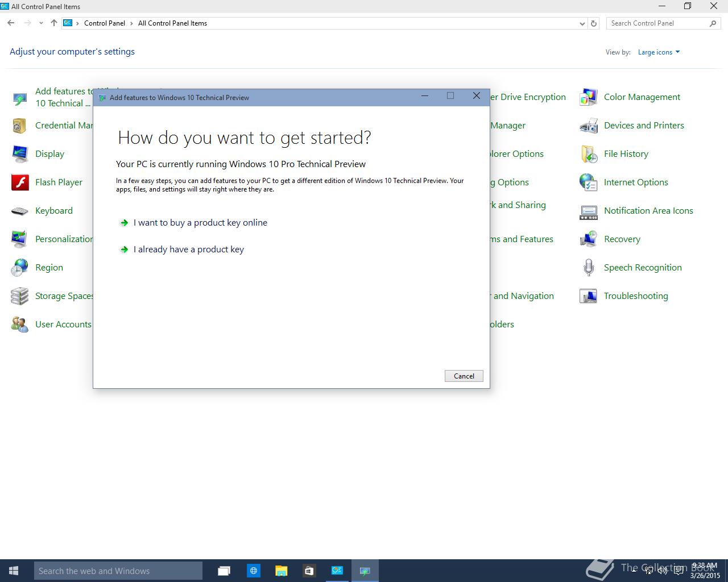This screenshot has width=728, height=582.
Task: Open the Region globe icon
Action: click(19, 268)
